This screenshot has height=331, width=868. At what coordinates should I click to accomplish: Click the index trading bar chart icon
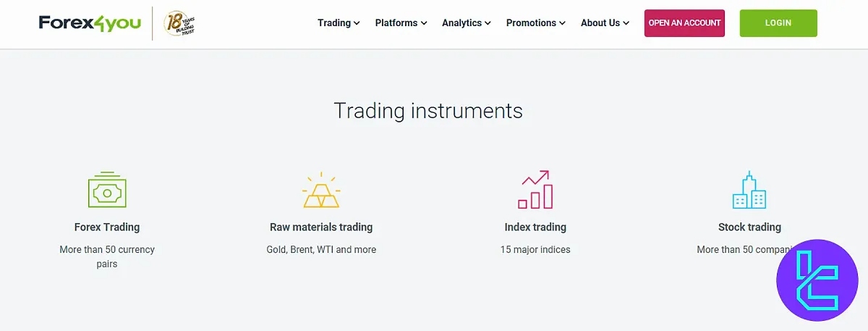coord(535,190)
